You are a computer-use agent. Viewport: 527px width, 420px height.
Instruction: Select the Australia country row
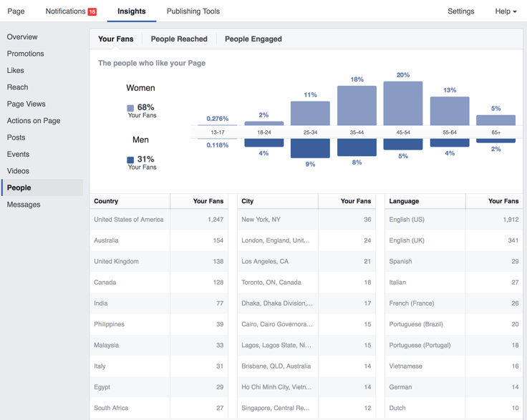pyautogui.click(x=159, y=240)
